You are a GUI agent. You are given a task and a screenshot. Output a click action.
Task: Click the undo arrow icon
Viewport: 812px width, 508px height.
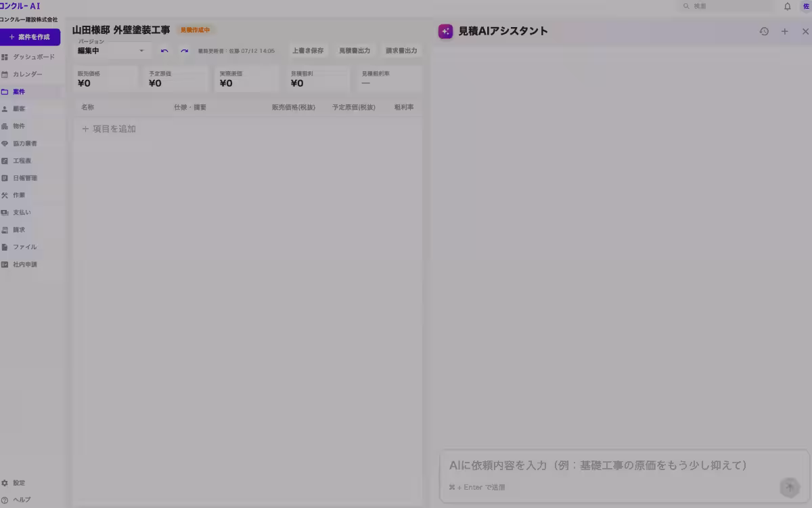(x=164, y=51)
